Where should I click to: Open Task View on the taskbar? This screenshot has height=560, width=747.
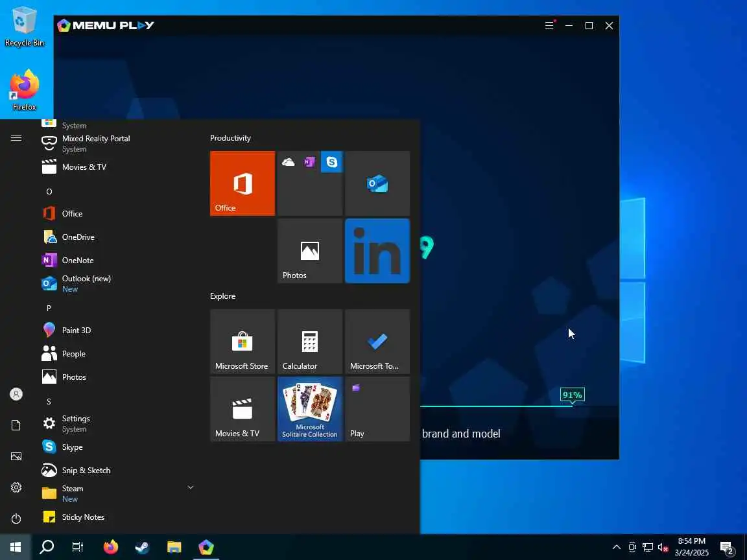(78, 547)
